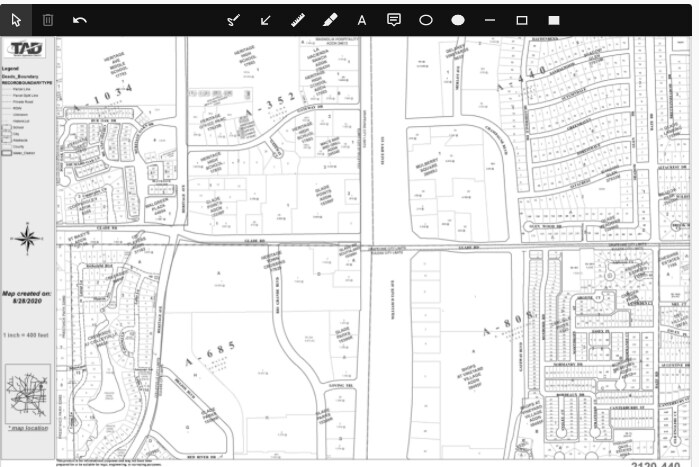Screen dimensions: 699x467
Task: Select the freehand signature draw tool
Action: point(234,20)
